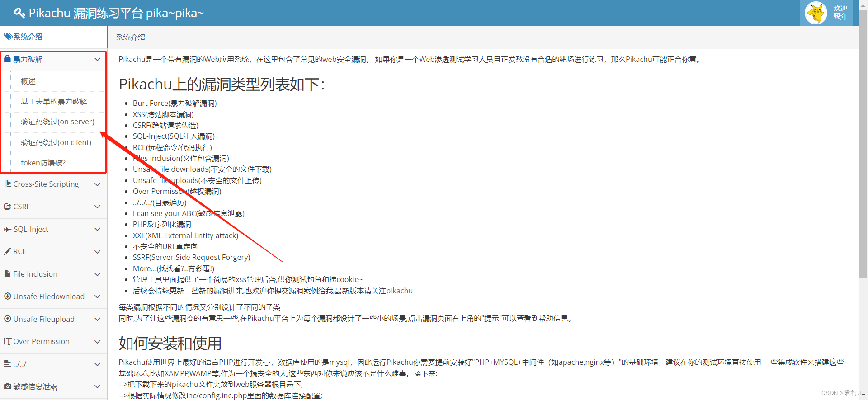
Task: Follow the pikachu hyperlink
Action: [400, 291]
